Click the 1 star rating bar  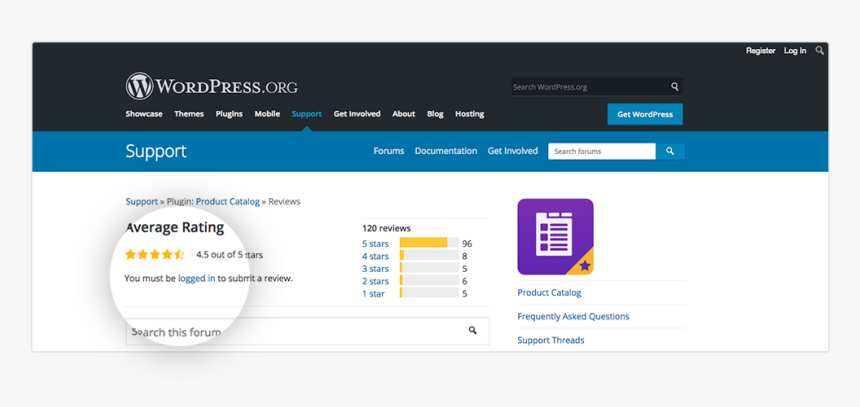point(429,294)
